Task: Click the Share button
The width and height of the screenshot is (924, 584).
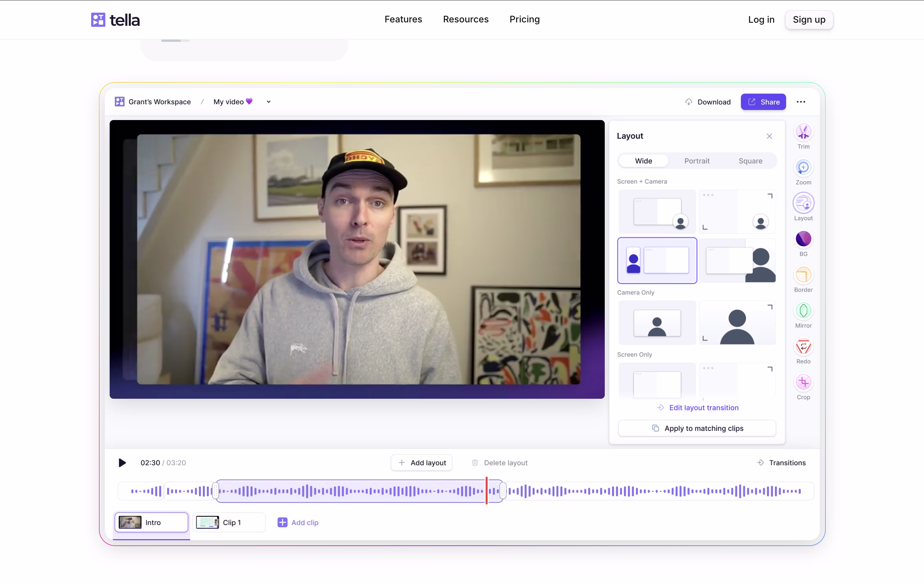Action: point(763,102)
